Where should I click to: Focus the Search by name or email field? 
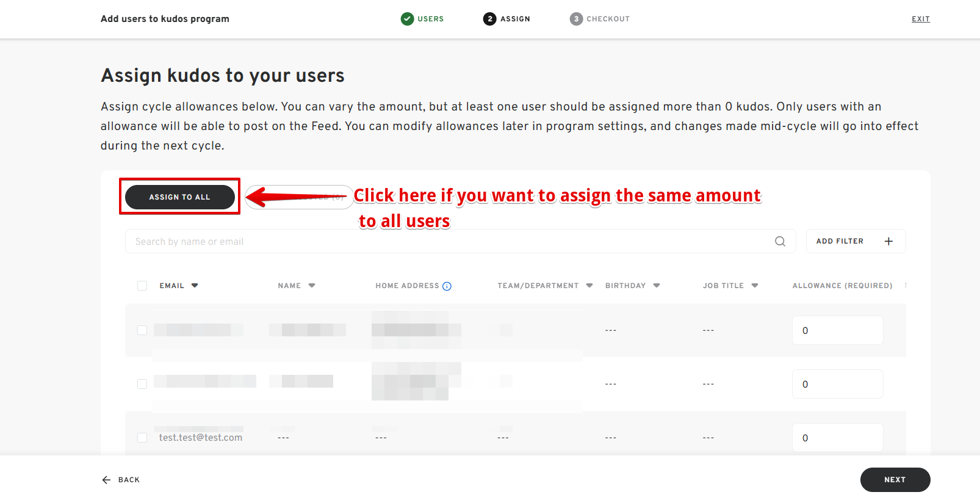coord(445,241)
